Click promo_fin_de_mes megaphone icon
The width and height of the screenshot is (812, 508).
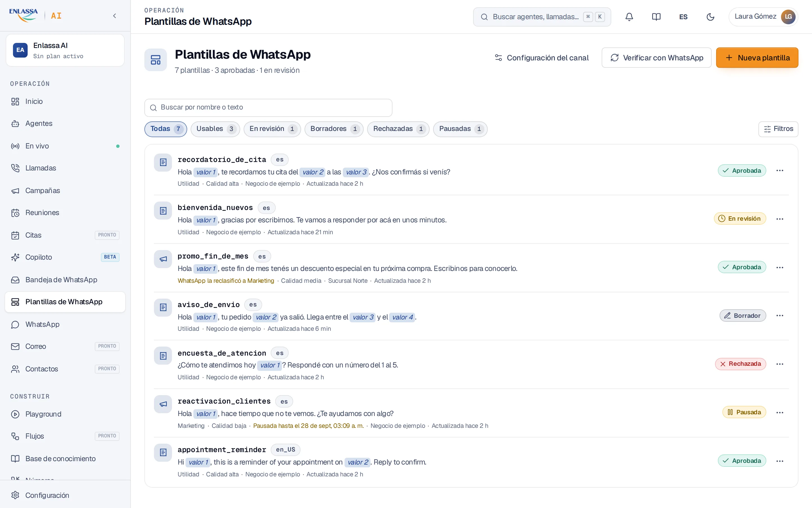163,259
